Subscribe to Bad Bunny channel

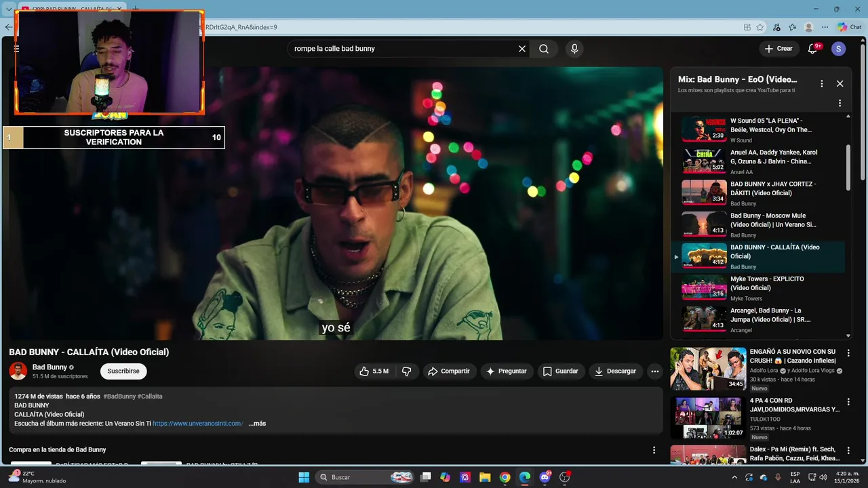click(123, 371)
